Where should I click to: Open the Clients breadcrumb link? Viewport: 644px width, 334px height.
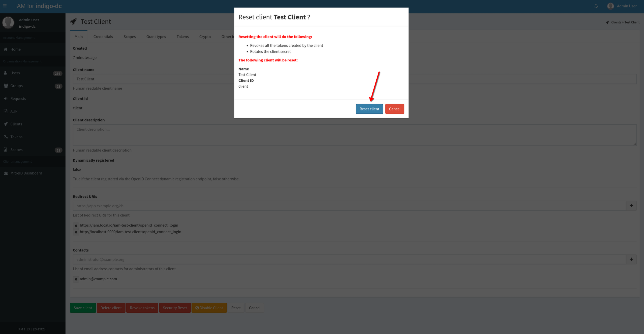[617, 22]
